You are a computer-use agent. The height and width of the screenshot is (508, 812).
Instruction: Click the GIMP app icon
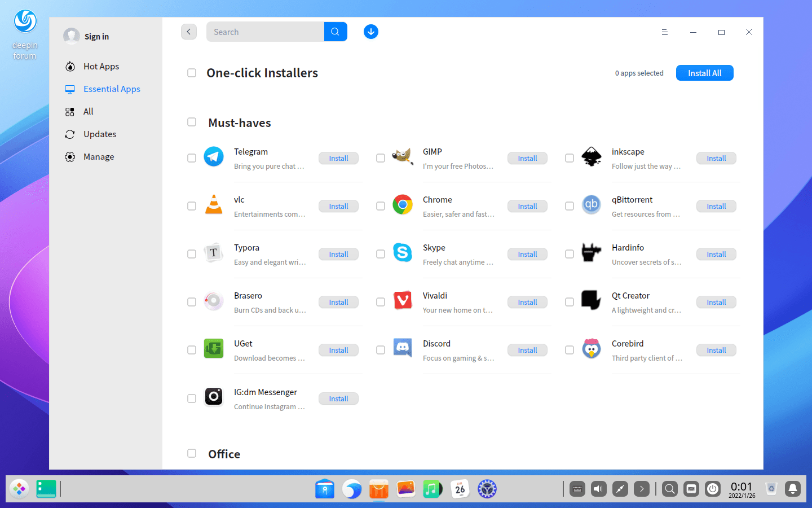403,156
